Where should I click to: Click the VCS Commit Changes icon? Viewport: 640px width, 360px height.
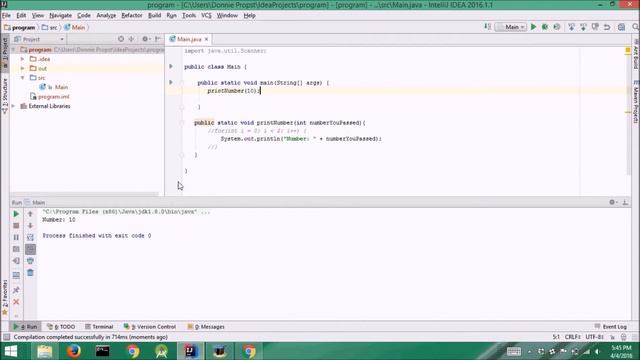[x=583, y=27]
